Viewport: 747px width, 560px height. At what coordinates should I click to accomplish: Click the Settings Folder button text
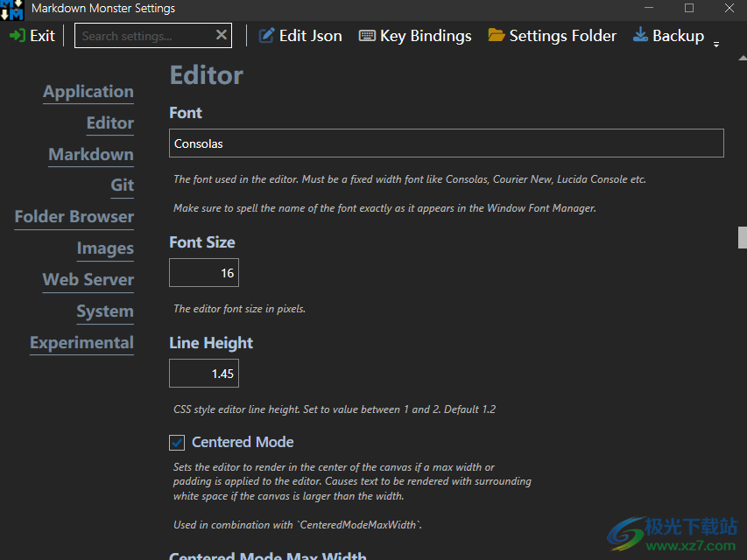pos(563,36)
